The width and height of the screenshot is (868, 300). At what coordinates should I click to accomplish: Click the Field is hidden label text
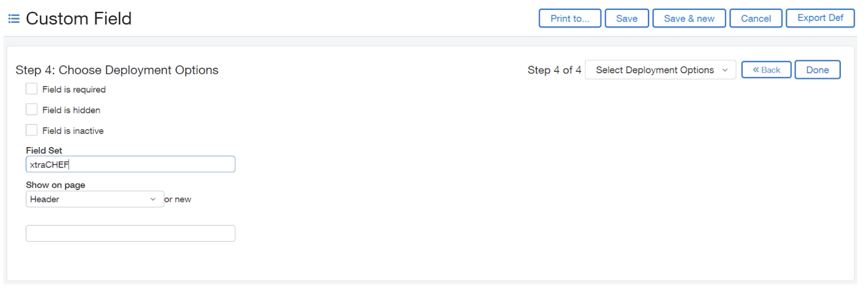click(x=71, y=110)
